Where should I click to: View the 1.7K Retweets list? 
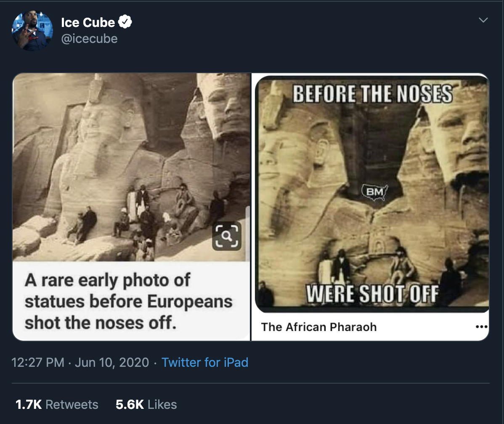(x=57, y=404)
